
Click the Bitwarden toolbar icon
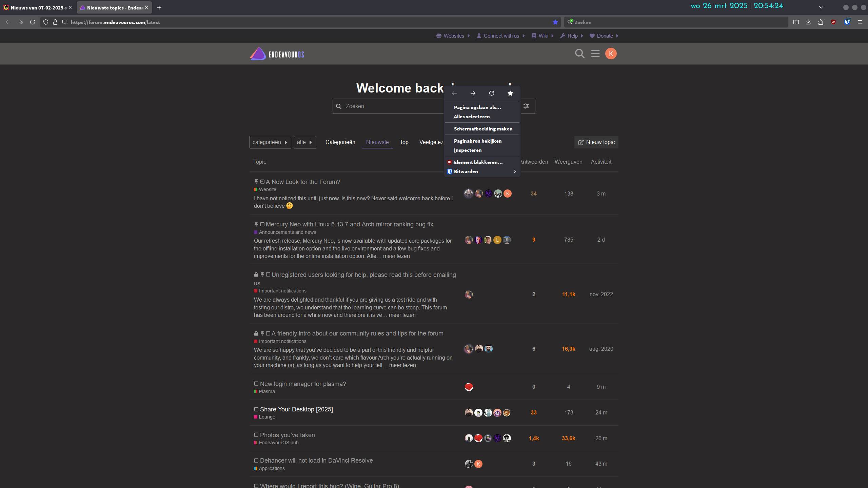[847, 22]
